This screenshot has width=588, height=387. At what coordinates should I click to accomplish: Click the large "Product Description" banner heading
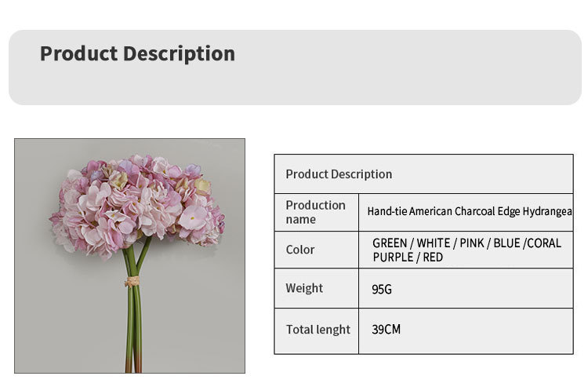[x=137, y=53]
